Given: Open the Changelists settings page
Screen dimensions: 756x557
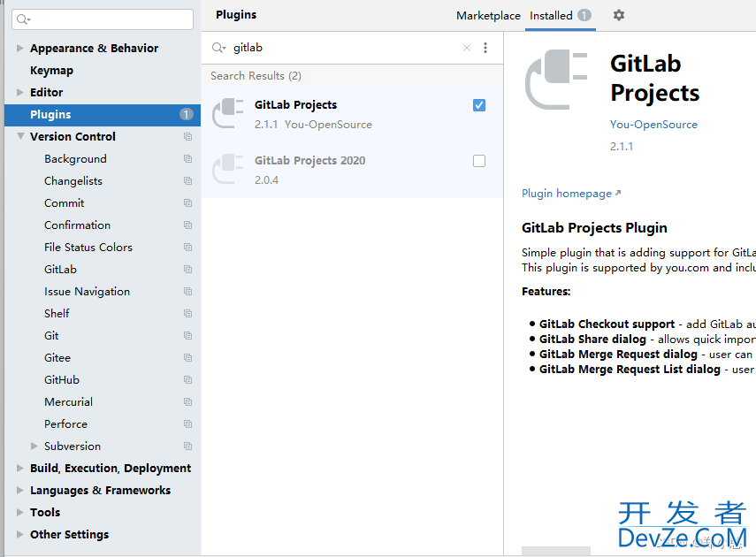Looking at the screenshot, I should point(73,181).
